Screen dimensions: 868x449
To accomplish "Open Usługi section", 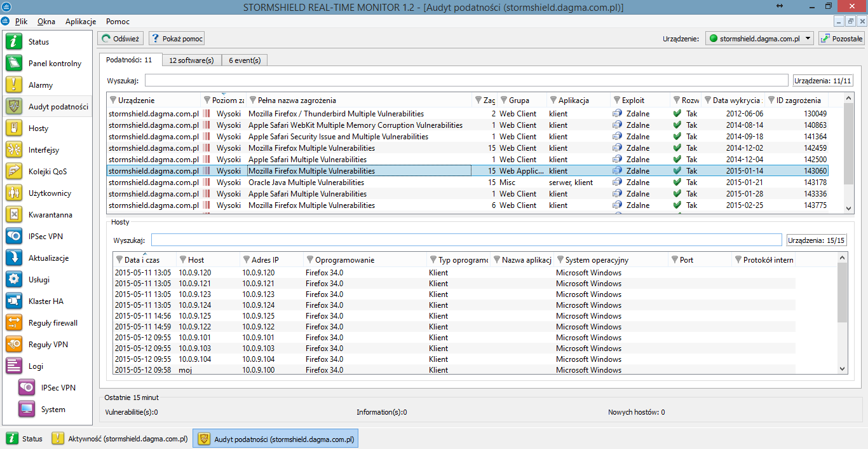I will (x=48, y=280).
